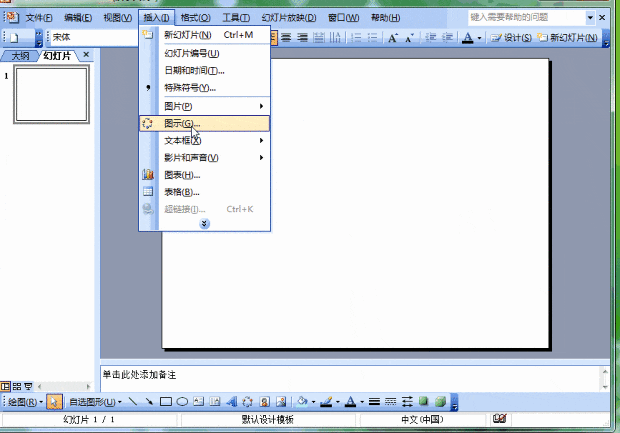The height and width of the screenshot is (433, 620).
Task: Toggle right text alignment in the toolbar
Action: tap(302, 38)
